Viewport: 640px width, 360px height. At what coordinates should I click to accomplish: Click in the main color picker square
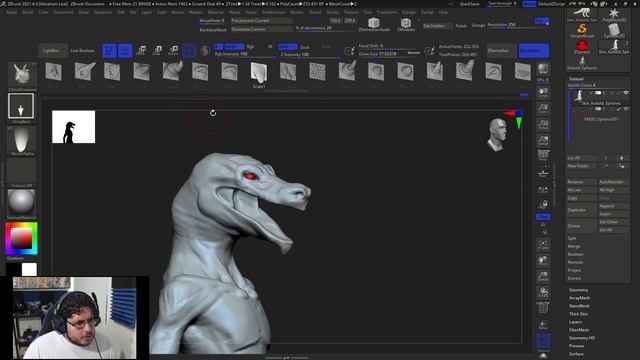click(21, 238)
